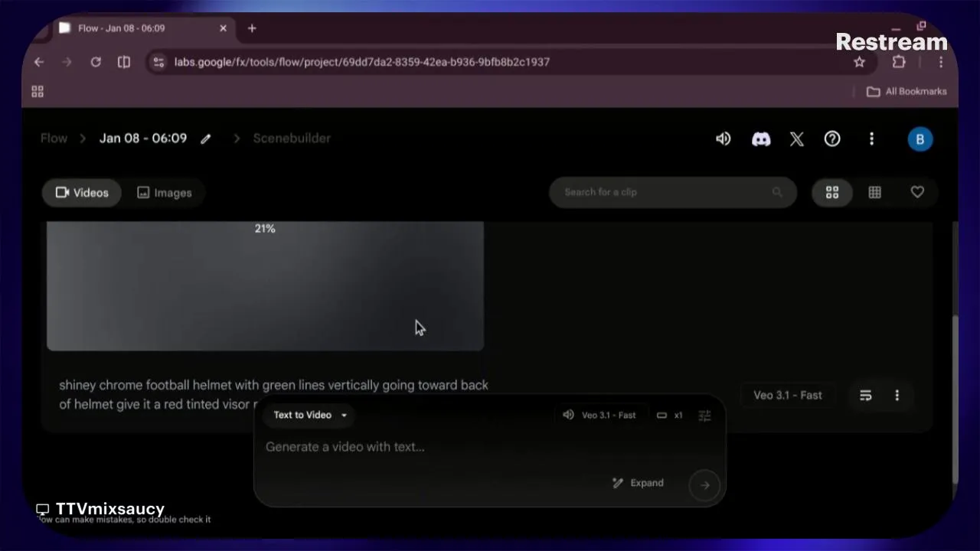Open the Flow header more options menu
The image size is (980, 551).
(x=871, y=139)
